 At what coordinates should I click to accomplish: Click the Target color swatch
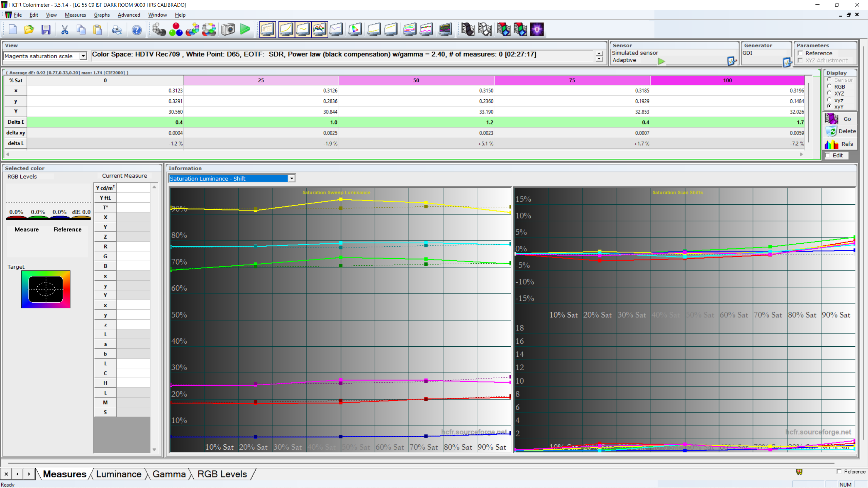pyautogui.click(x=46, y=289)
